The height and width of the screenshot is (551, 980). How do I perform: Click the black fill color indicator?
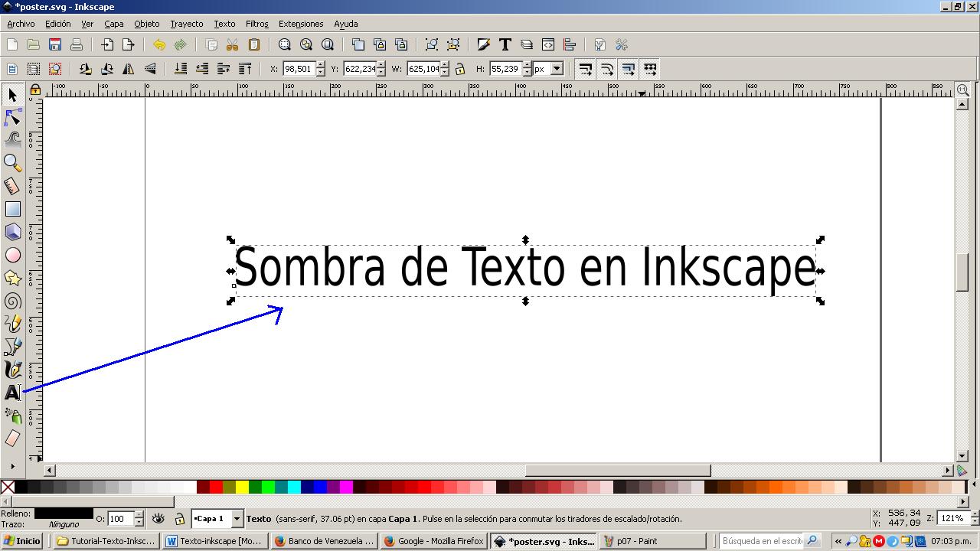64,514
